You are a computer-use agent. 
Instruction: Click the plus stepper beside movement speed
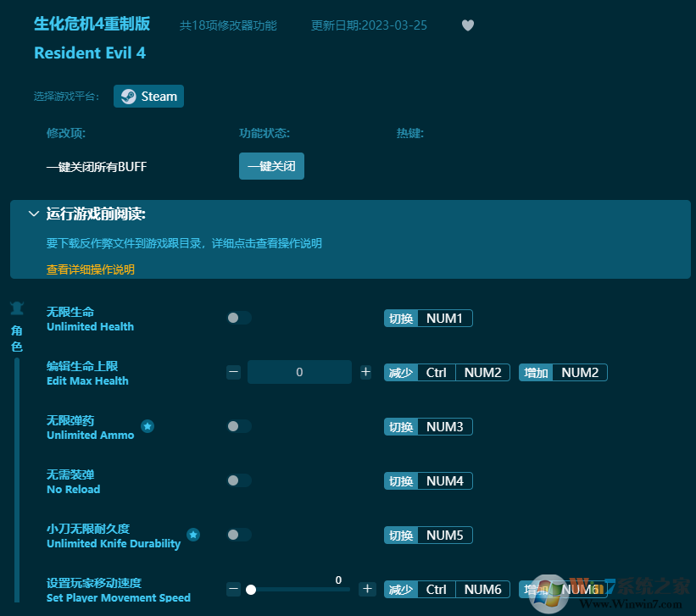tap(367, 588)
